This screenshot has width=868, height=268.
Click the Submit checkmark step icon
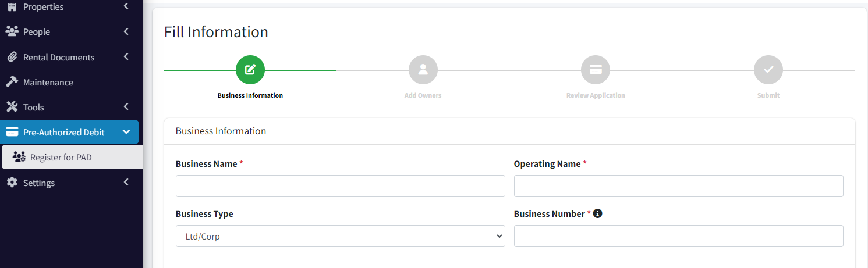[768, 70]
